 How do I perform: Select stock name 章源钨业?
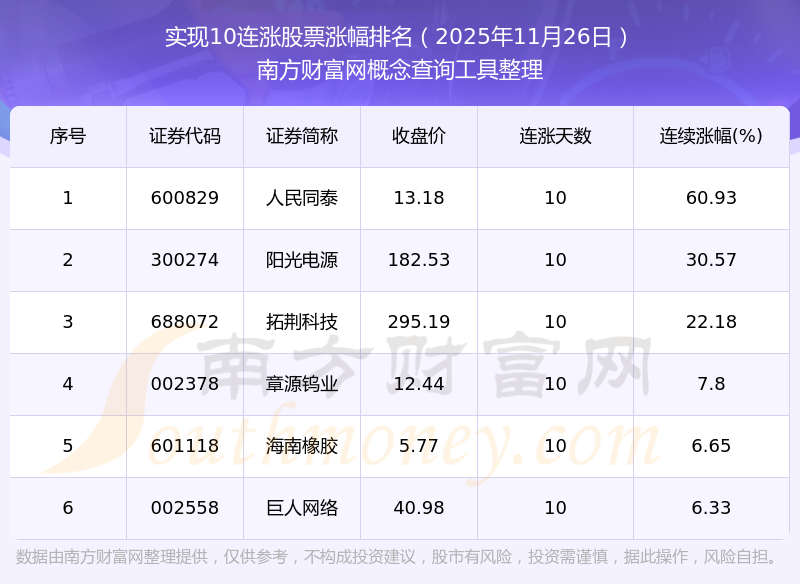click(302, 384)
